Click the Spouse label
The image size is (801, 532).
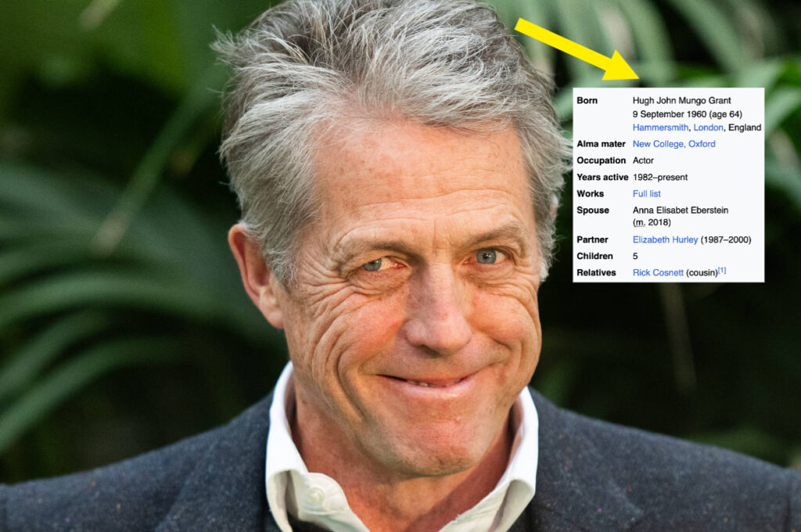tap(592, 210)
